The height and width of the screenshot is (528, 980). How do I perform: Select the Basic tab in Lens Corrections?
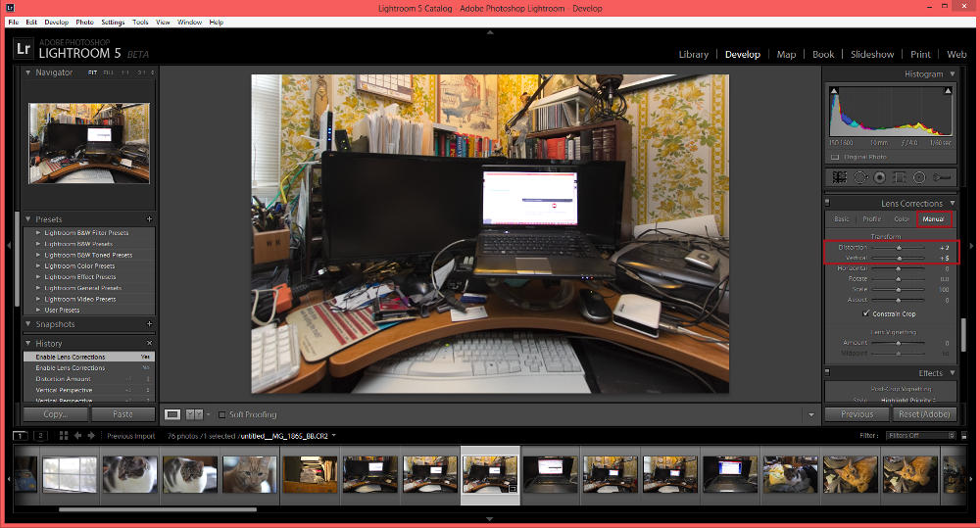[x=842, y=219]
